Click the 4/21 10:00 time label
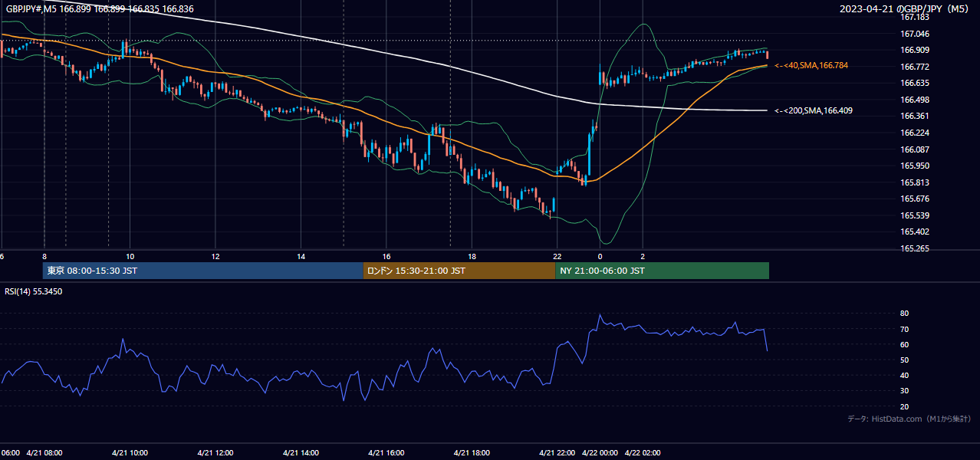 [x=130, y=453]
